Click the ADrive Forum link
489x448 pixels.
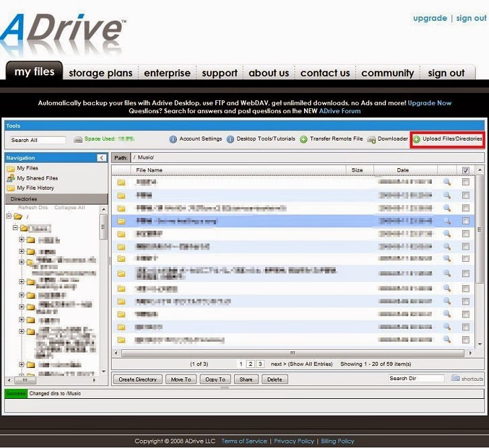pyautogui.click(x=340, y=111)
